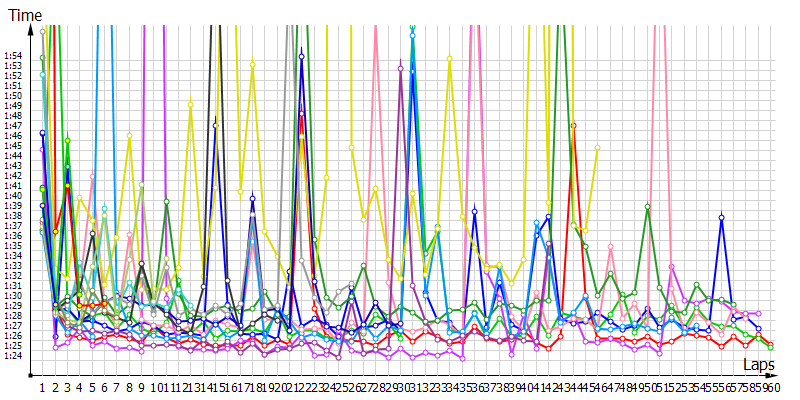Select the red peak point near lap 44

coord(574,126)
